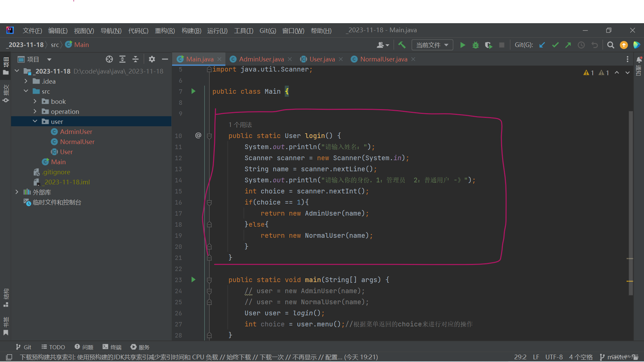
Task: Select AdminUser class in project tree
Action: (76, 132)
